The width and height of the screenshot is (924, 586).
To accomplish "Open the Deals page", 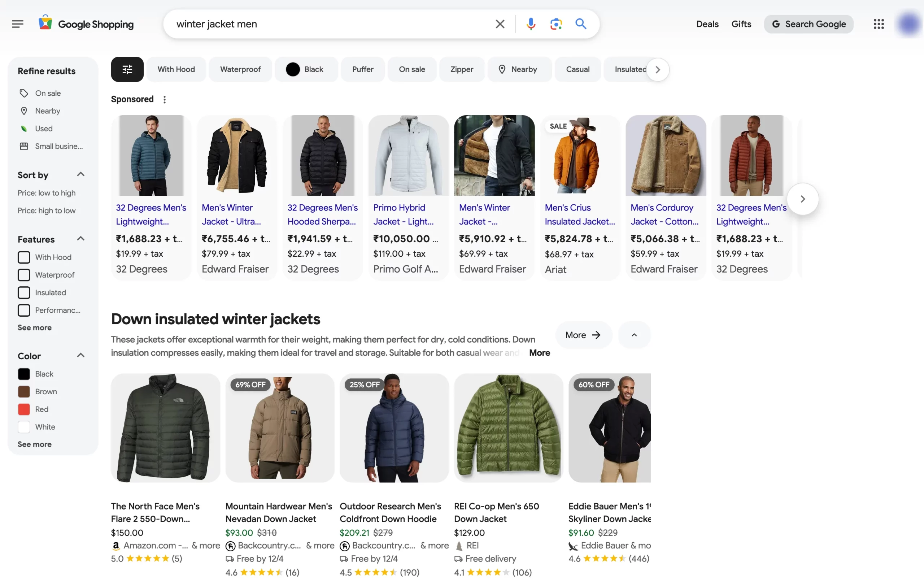I will click(x=707, y=24).
